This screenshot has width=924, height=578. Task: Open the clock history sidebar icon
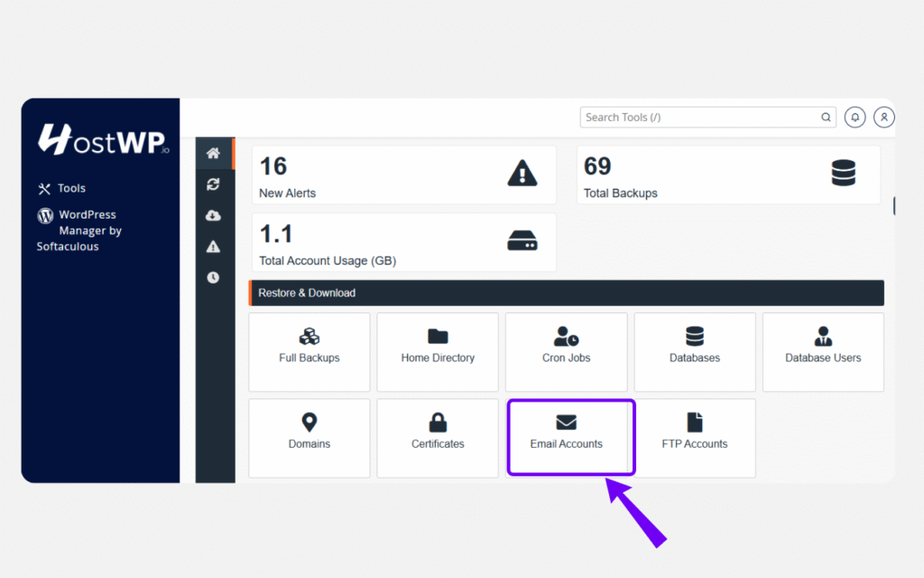[213, 277]
